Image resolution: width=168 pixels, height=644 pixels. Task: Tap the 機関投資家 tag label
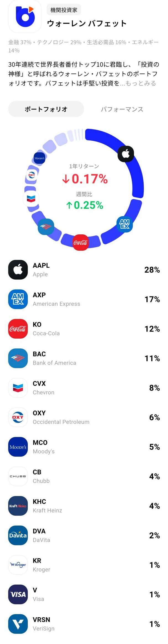click(x=64, y=10)
